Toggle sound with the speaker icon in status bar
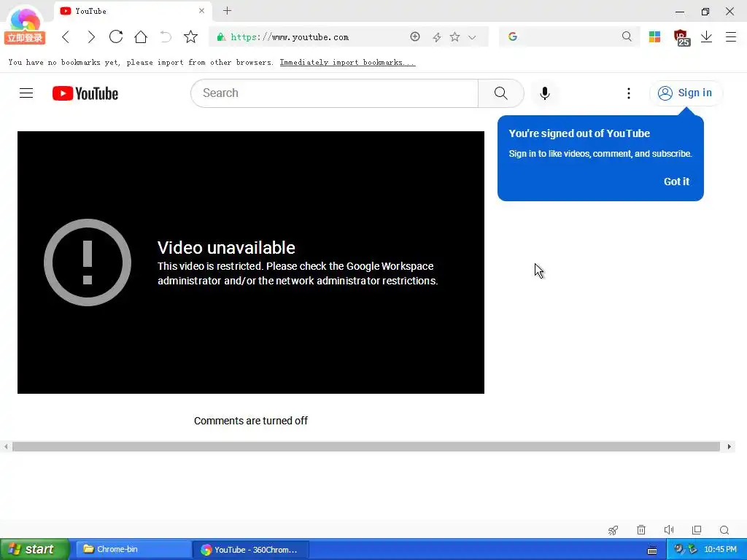Viewport: 747px width, 560px height. (x=669, y=530)
